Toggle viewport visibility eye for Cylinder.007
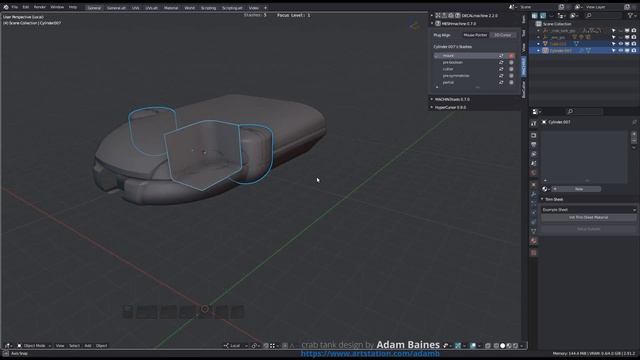This screenshot has width=640, height=360. pyautogui.click(x=621, y=51)
